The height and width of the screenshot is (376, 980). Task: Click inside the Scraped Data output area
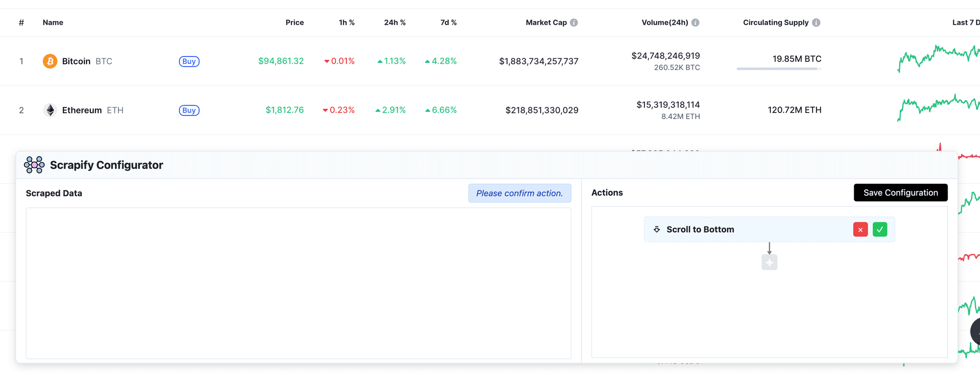pos(299,283)
